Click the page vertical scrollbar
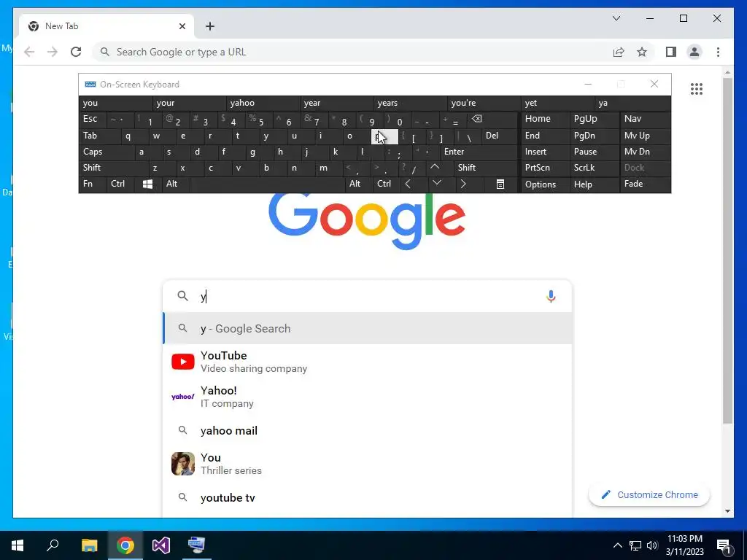 (x=727, y=252)
